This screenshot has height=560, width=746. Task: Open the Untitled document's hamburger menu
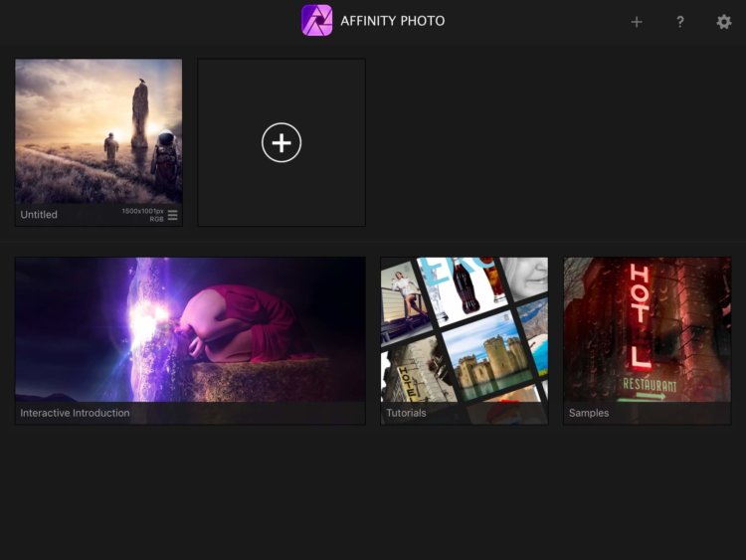pyautogui.click(x=173, y=215)
